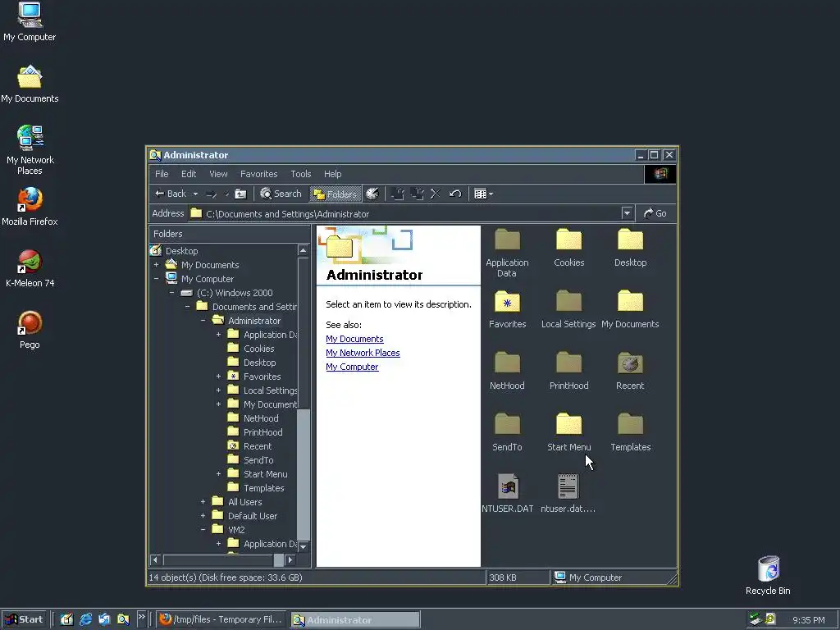This screenshot has height=630, width=840.
Task: Select Templates in the folder tree
Action: point(263,488)
